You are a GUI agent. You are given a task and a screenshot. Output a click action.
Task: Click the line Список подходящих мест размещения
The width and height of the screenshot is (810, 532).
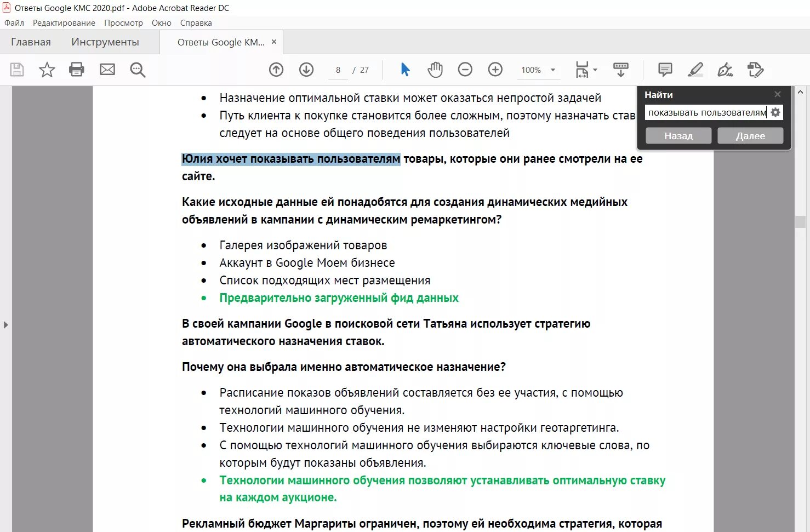coord(324,281)
